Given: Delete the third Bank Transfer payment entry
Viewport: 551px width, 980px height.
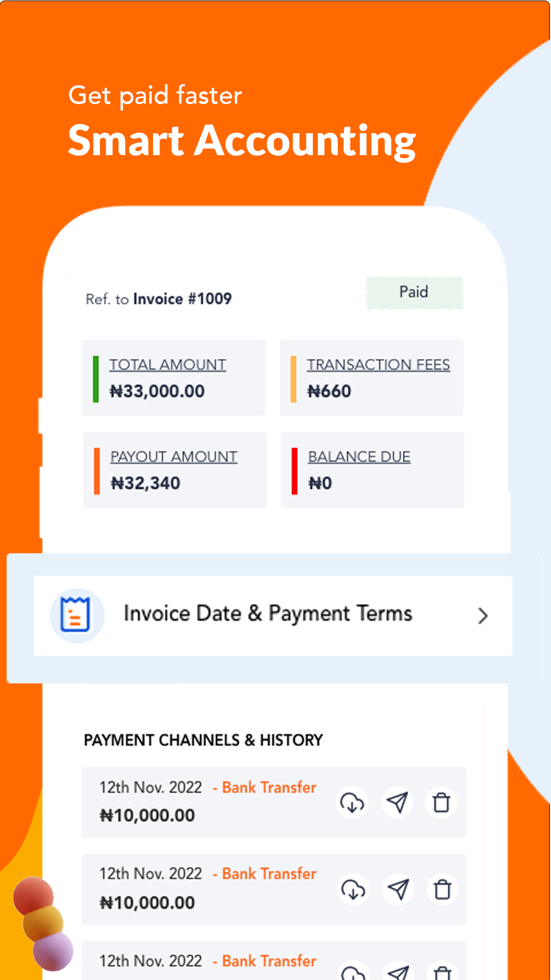Looking at the screenshot, I should pos(442,971).
